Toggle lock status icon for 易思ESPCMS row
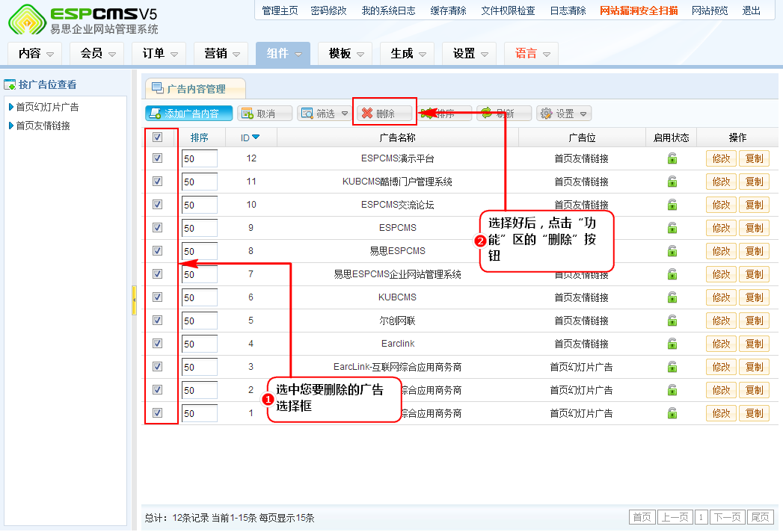This screenshot has height=532, width=783. (672, 251)
